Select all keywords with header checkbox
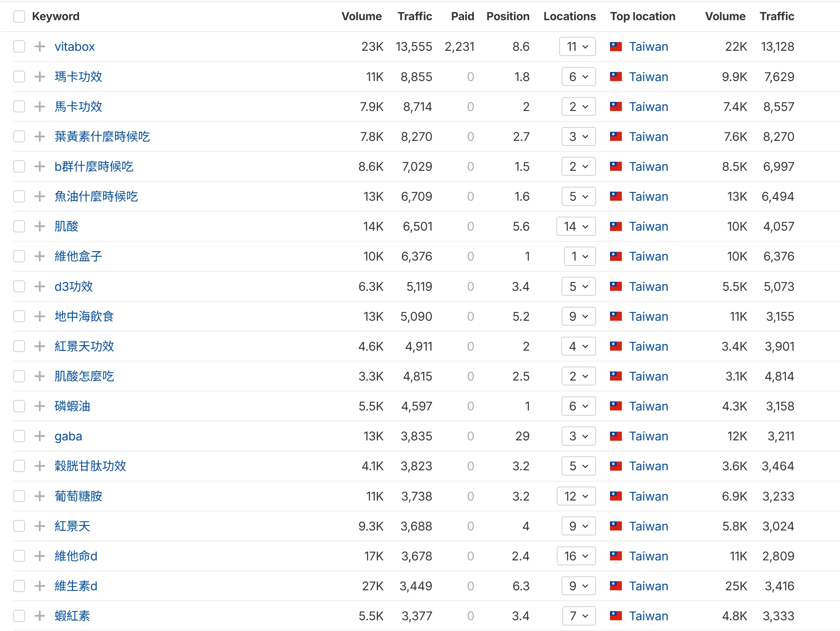The width and height of the screenshot is (840, 631). click(x=19, y=16)
